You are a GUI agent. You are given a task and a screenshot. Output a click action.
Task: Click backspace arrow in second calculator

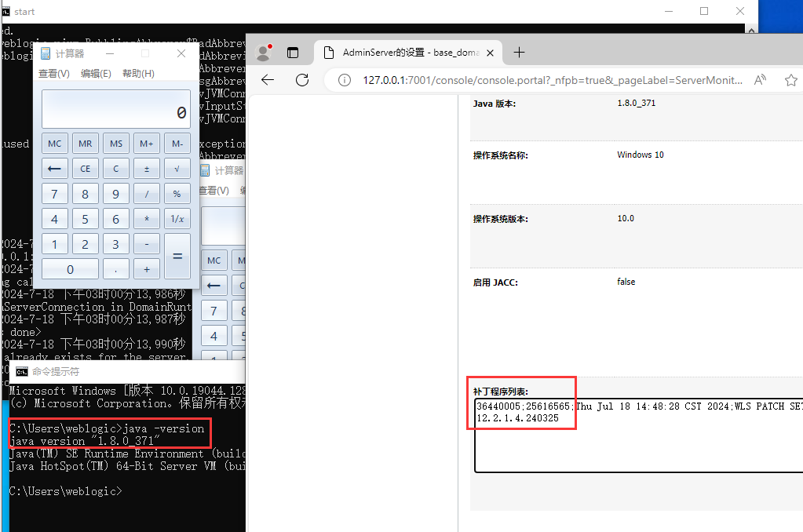point(214,285)
